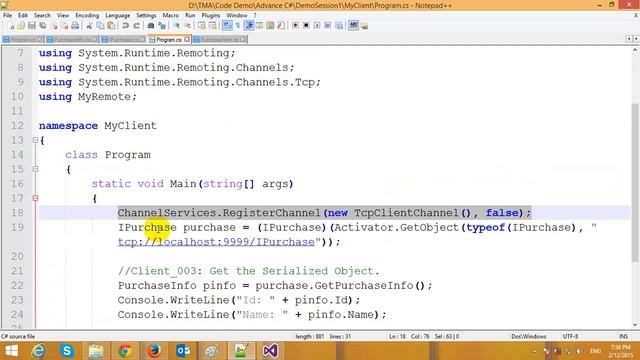This screenshot has width=640, height=360.
Task: Open the Settings menu
Action: point(146,15)
